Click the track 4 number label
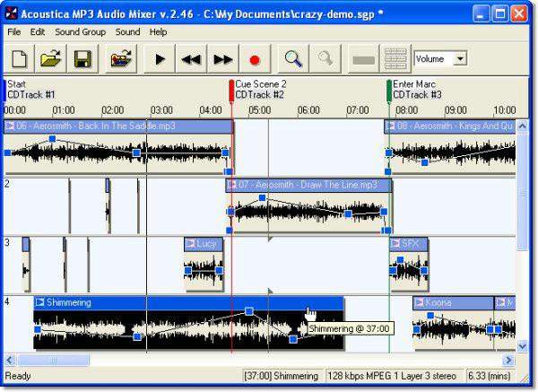This screenshot has width=538, height=392. pyautogui.click(x=7, y=302)
